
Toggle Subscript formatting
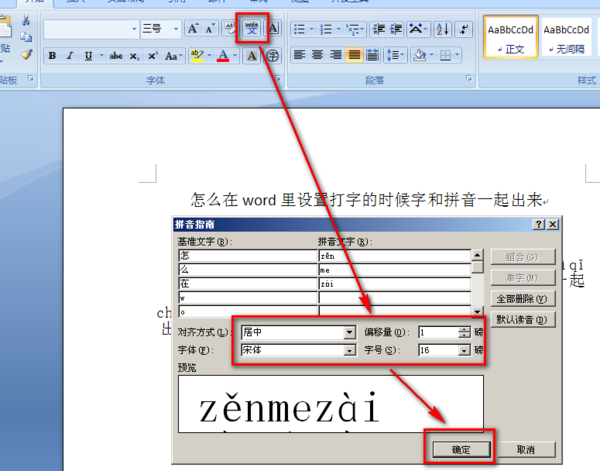134,56
